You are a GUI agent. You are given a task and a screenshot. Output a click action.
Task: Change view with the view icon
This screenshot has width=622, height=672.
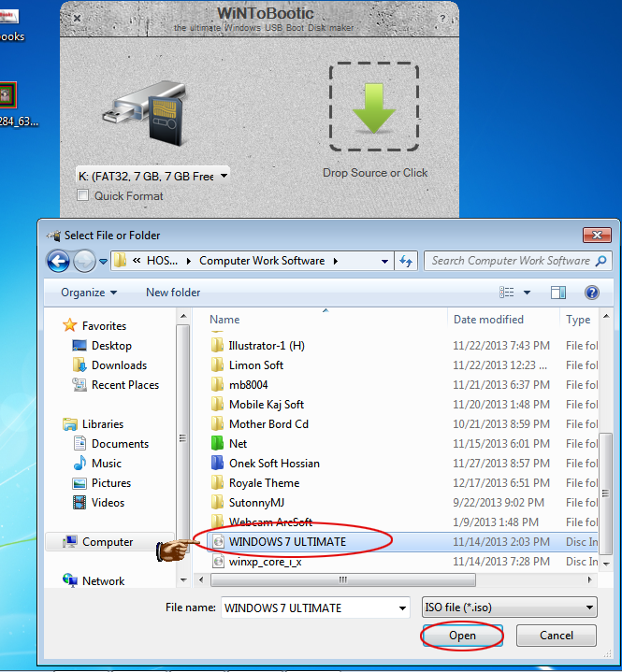pyautogui.click(x=507, y=293)
